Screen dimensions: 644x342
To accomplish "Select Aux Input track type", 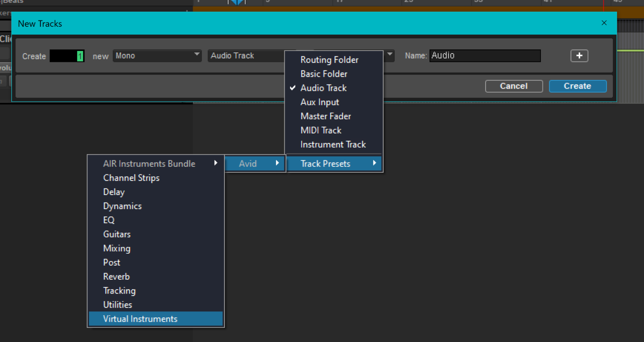I will click(320, 102).
